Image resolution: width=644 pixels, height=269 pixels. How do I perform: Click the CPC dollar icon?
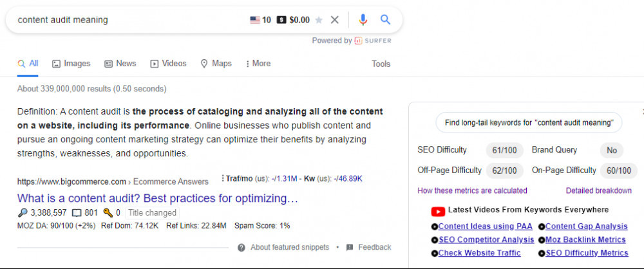(281, 20)
